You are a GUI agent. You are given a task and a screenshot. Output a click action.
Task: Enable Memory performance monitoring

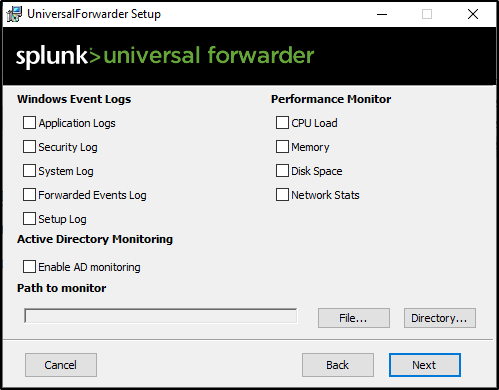pos(282,147)
